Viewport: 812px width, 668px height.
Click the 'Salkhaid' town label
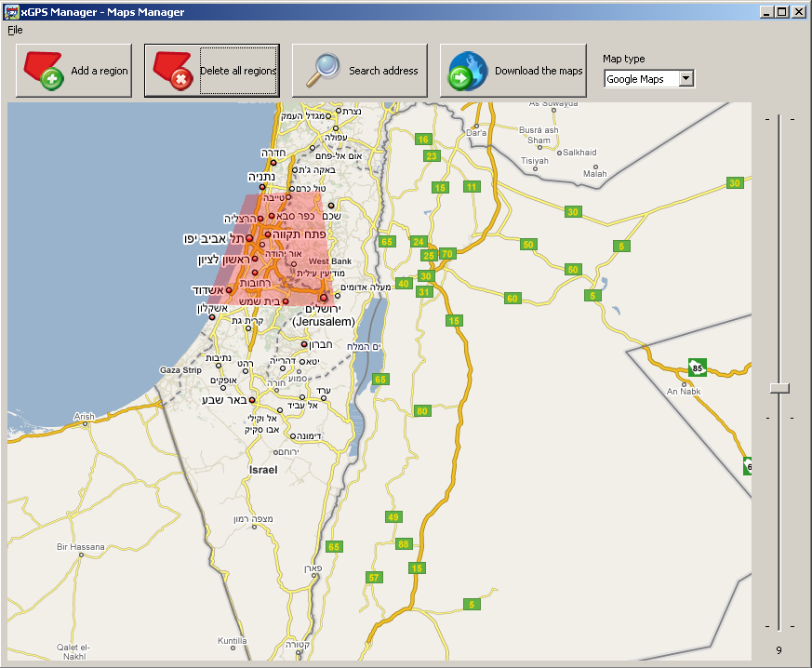click(579, 153)
